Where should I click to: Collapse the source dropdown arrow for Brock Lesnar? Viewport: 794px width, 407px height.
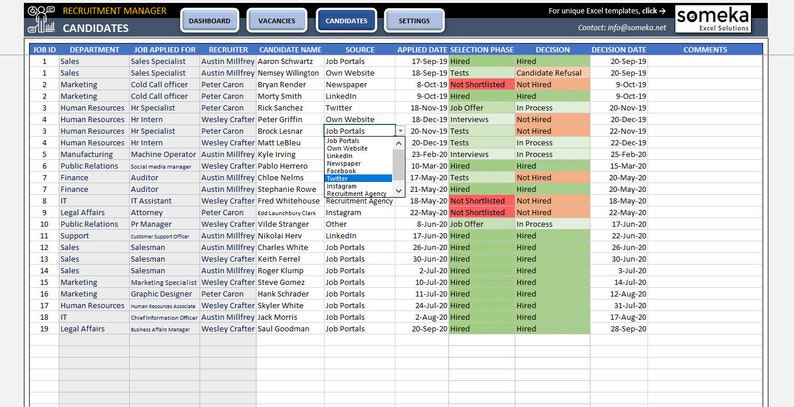pos(400,131)
